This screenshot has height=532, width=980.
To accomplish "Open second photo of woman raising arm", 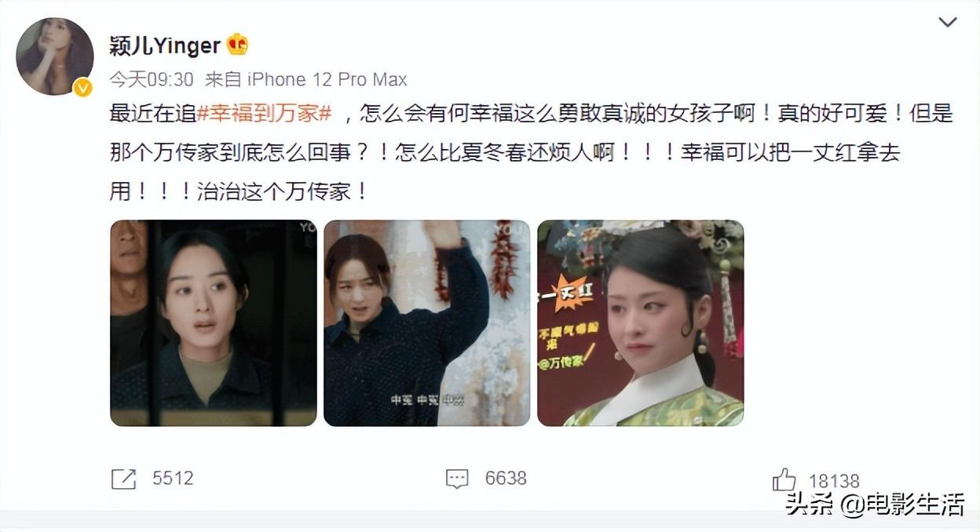I will (x=427, y=323).
